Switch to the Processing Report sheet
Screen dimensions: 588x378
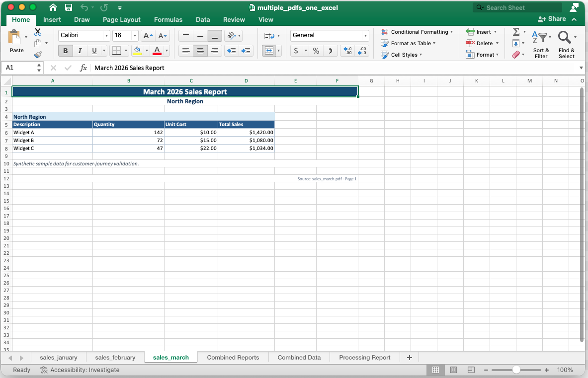point(364,358)
